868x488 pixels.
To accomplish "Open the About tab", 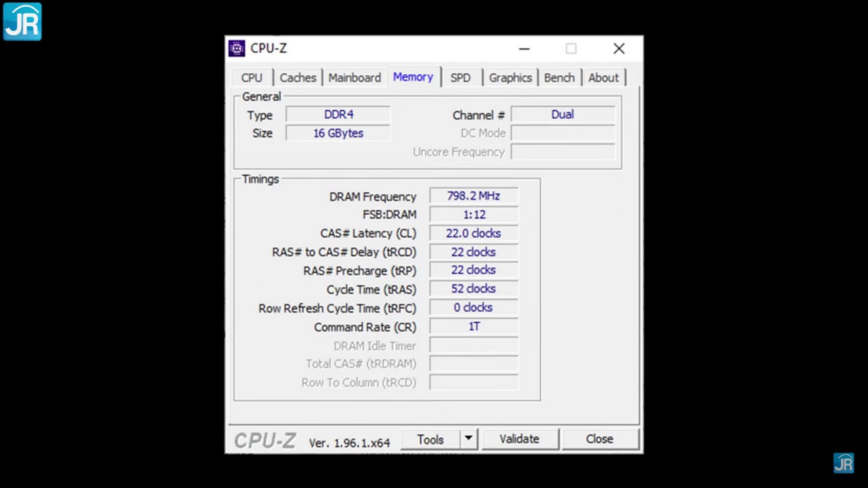I will (603, 78).
